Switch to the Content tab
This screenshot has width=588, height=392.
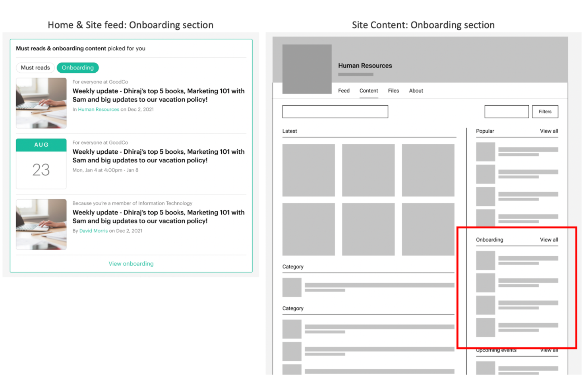point(368,91)
